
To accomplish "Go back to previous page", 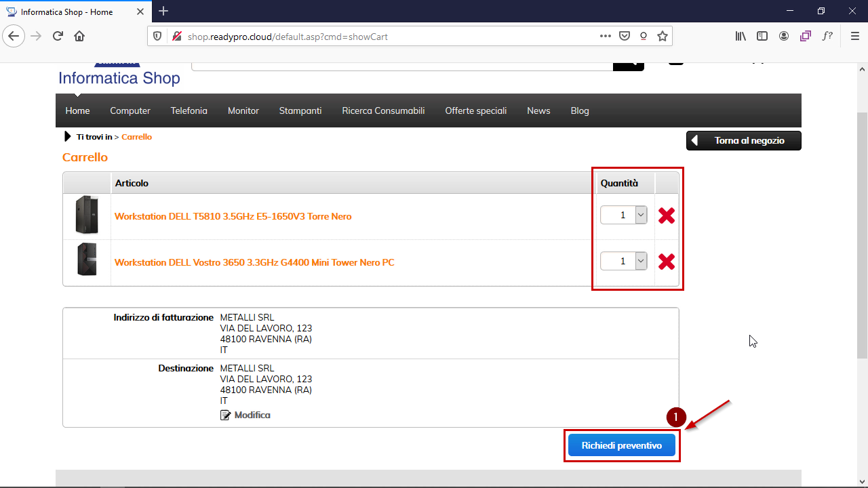I will click(14, 36).
